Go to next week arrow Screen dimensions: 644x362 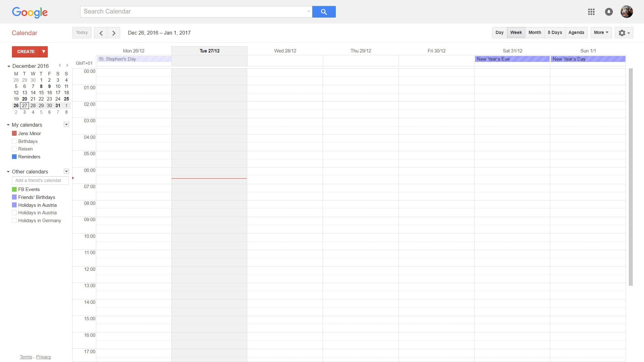pyautogui.click(x=114, y=33)
